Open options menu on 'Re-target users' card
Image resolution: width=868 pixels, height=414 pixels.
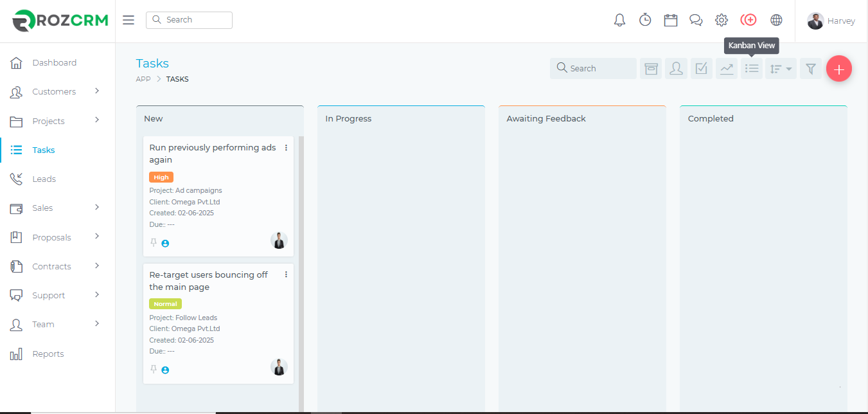pyautogui.click(x=286, y=274)
